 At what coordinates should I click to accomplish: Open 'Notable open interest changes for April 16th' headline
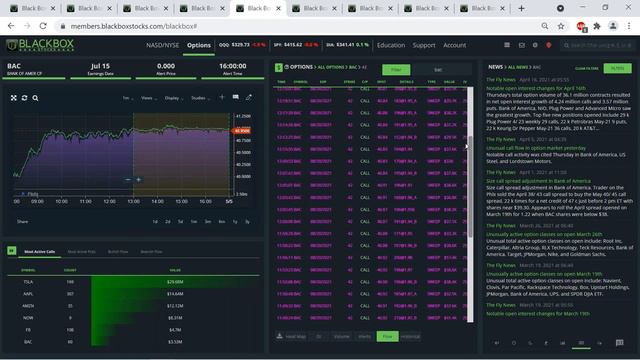(x=536, y=88)
